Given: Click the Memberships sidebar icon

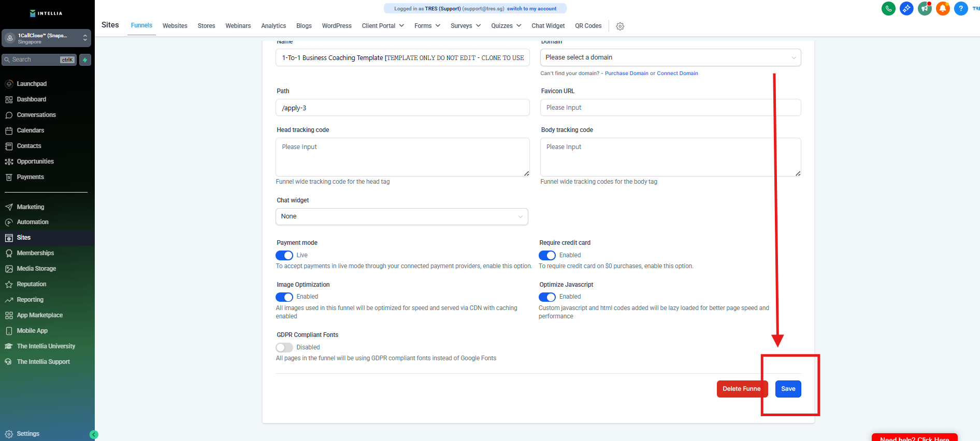Looking at the screenshot, I should [x=9, y=253].
